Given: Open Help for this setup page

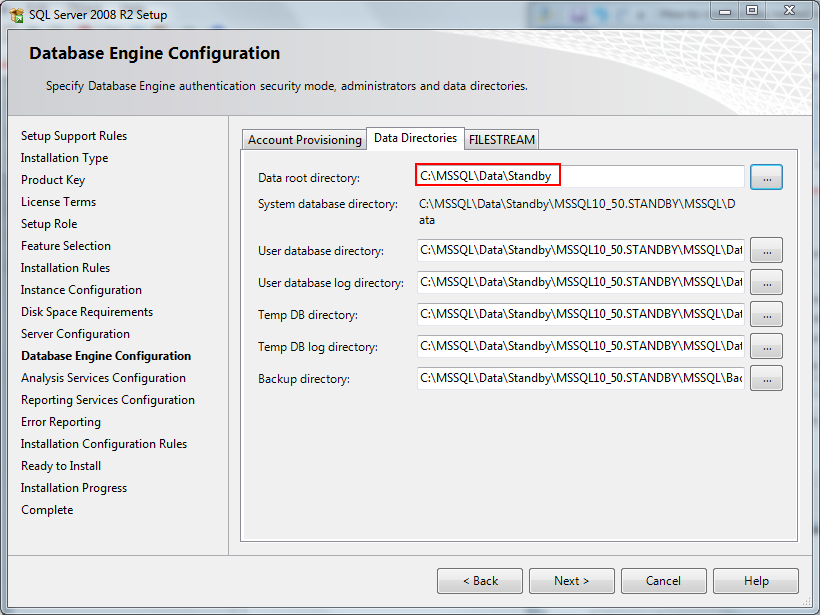Looking at the screenshot, I should click(x=756, y=581).
